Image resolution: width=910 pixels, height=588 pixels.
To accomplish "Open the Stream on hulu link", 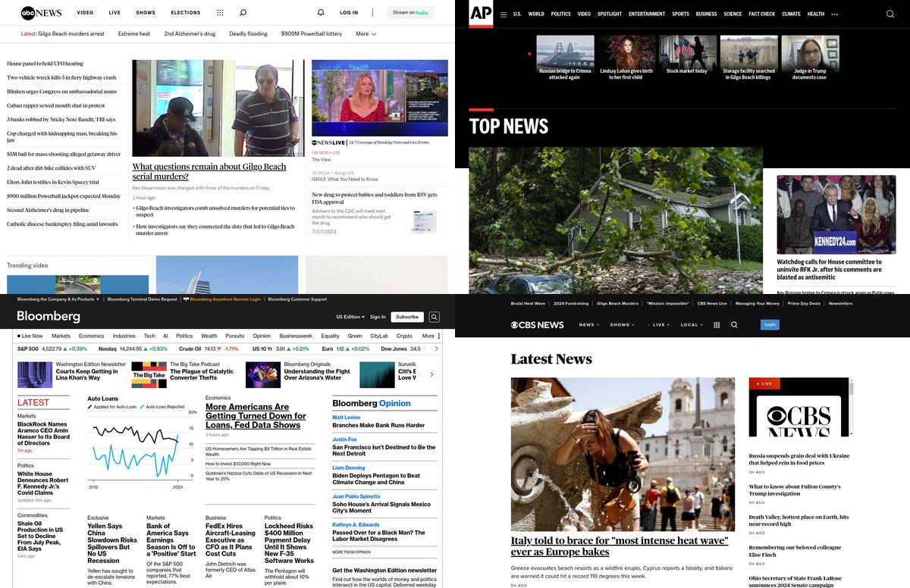I will pos(410,12).
